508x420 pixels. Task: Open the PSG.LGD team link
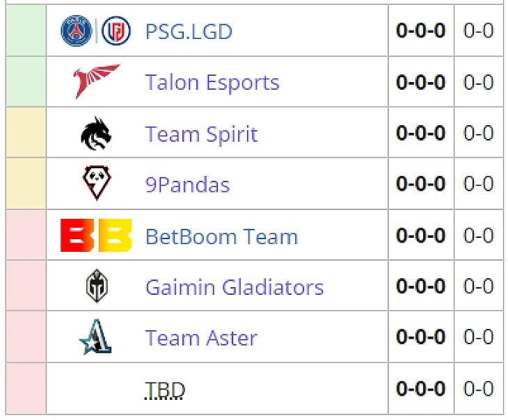click(x=189, y=31)
